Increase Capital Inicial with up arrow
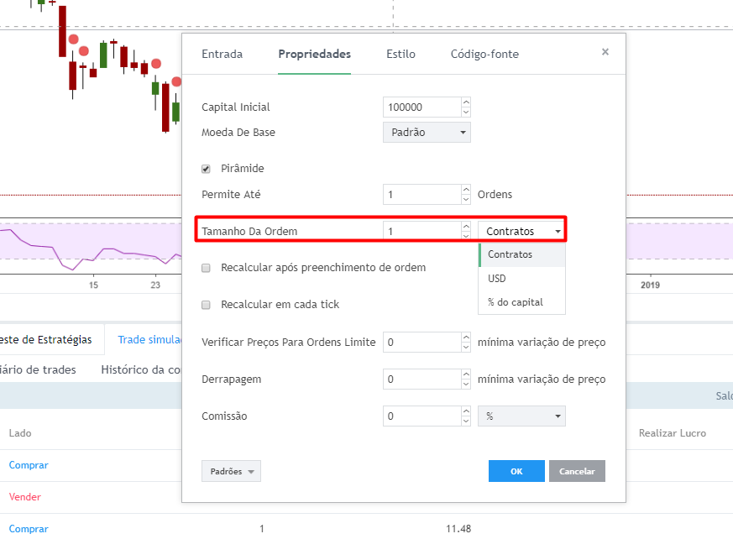733x560 pixels. pos(466,102)
